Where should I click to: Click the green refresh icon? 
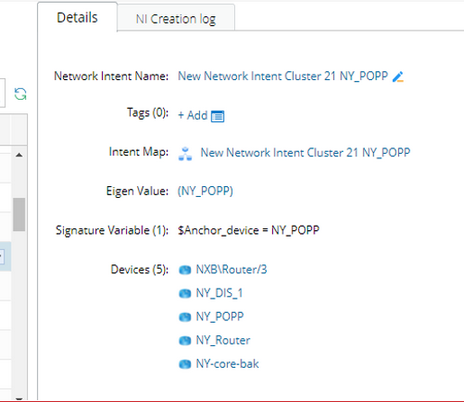pyautogui.click(x=20, y=94)
